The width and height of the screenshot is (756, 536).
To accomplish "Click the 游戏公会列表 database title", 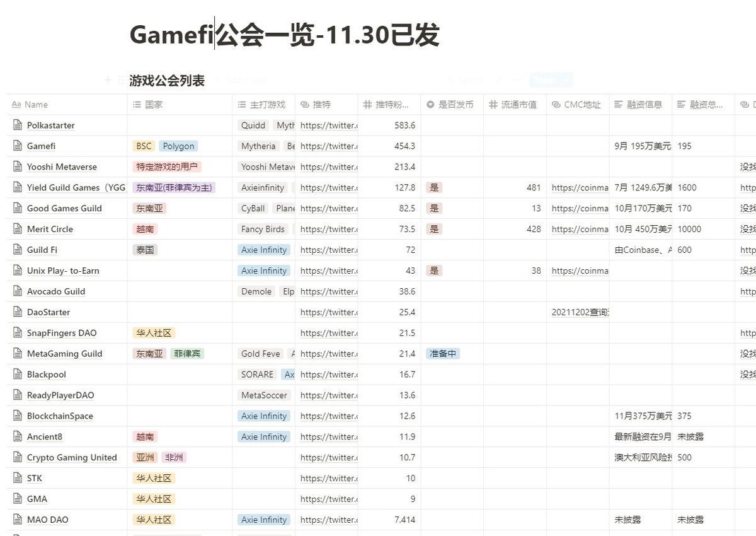I will pyautogui.click(x=167, y=81).
